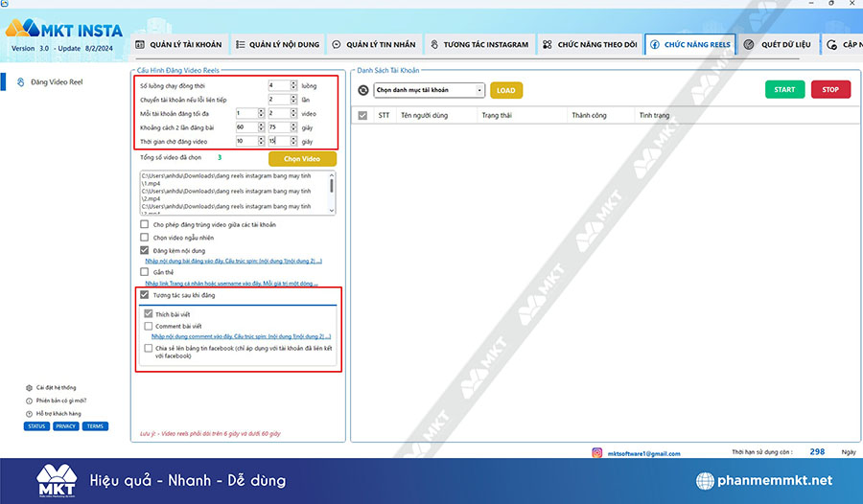
Task: Enable Chọn video ngẫu nhiên checkbox
Action: click(144, 238)
